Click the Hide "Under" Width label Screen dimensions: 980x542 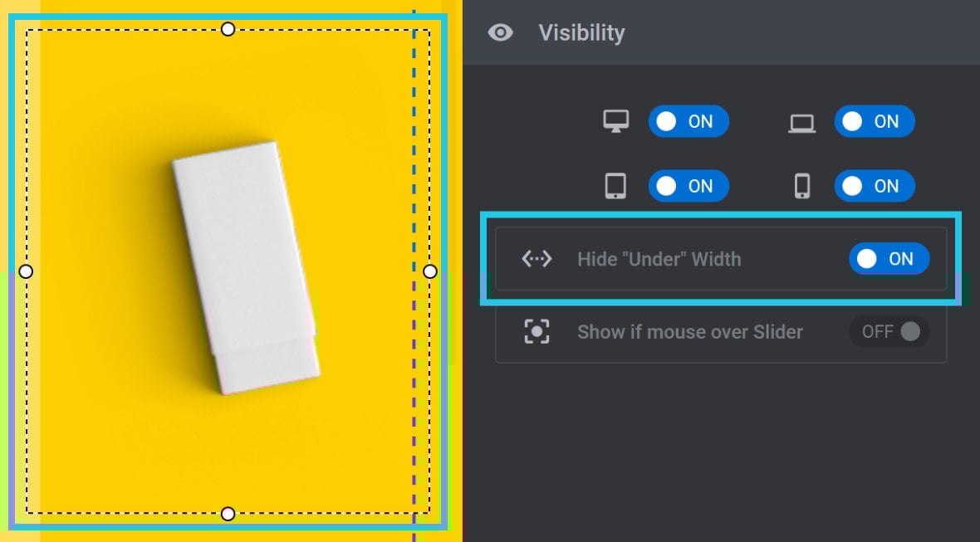click(659, 259)
